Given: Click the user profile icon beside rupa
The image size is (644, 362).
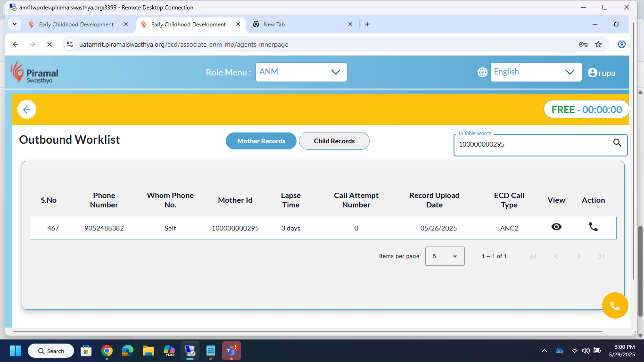Looking at the screenshot, I should [593, 73].
